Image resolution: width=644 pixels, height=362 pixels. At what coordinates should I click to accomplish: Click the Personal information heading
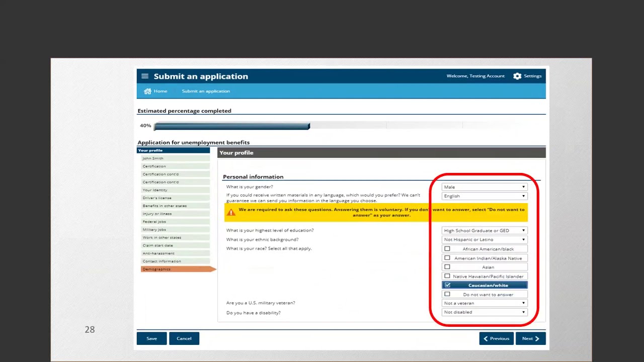(x=253, y=177)
